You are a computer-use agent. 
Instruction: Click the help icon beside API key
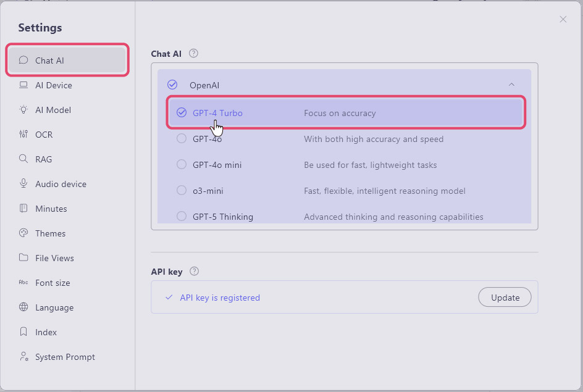coord(194,271)
